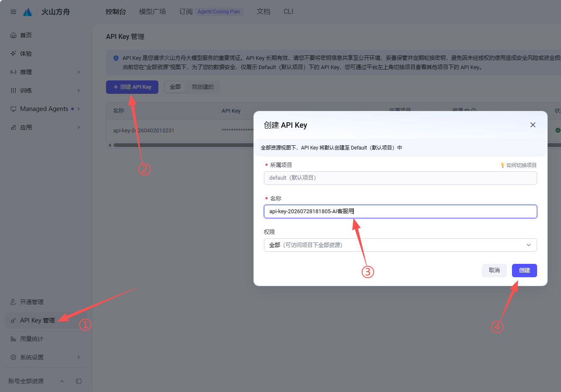Image resolution: width=561 pixels, height=392 pixels.
Task: Close the 创建 API Key dialog
Action: point(533,125)
